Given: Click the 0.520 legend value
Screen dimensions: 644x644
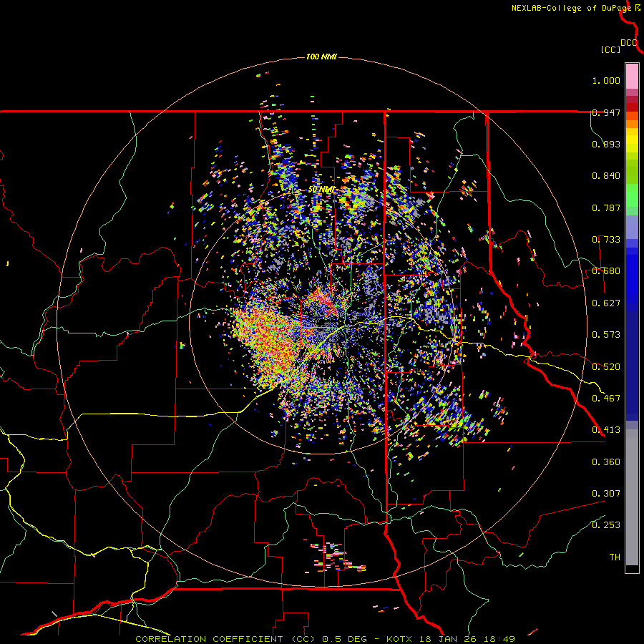Looking at the screenshot, I should [x=606, y=367].
